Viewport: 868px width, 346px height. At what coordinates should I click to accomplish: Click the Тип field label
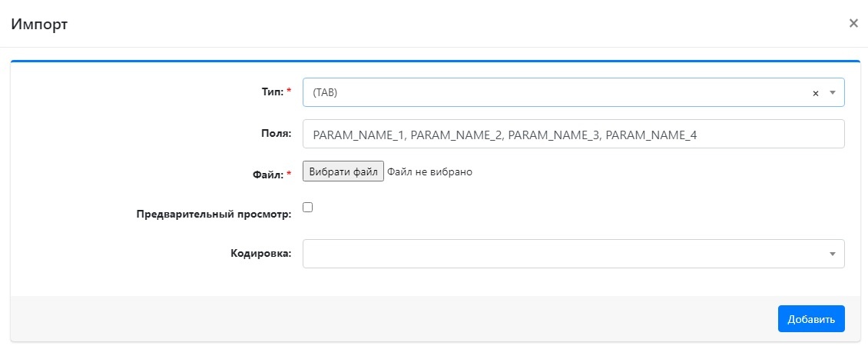tap(271, 91)
